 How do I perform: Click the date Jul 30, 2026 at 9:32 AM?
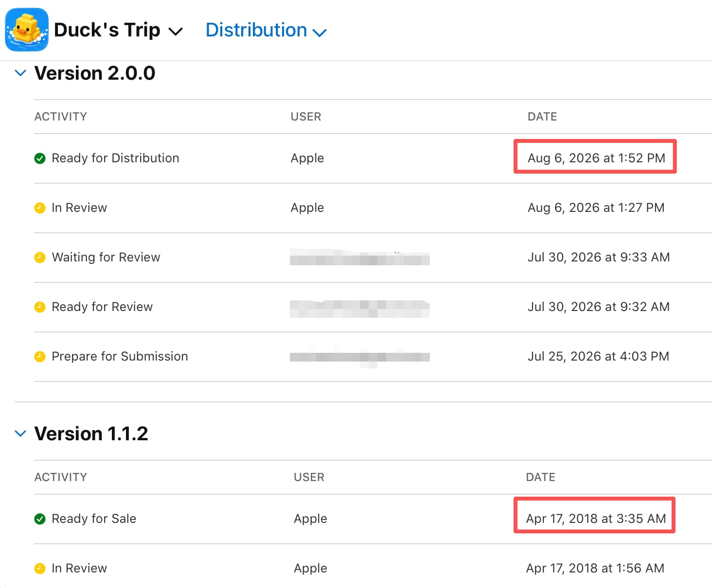[x=599, y=307]
